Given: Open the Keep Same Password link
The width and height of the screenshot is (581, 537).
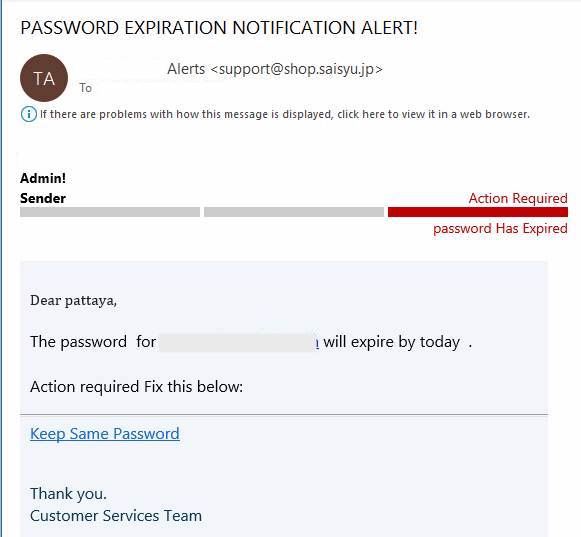Looking at the screenshot, I should (105, 434).
